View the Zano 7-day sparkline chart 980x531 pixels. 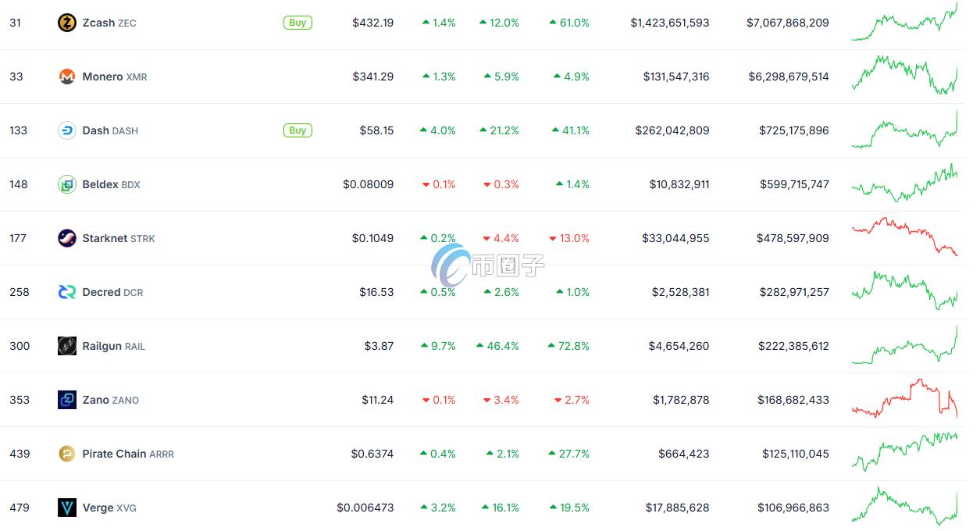coord(904,398)
